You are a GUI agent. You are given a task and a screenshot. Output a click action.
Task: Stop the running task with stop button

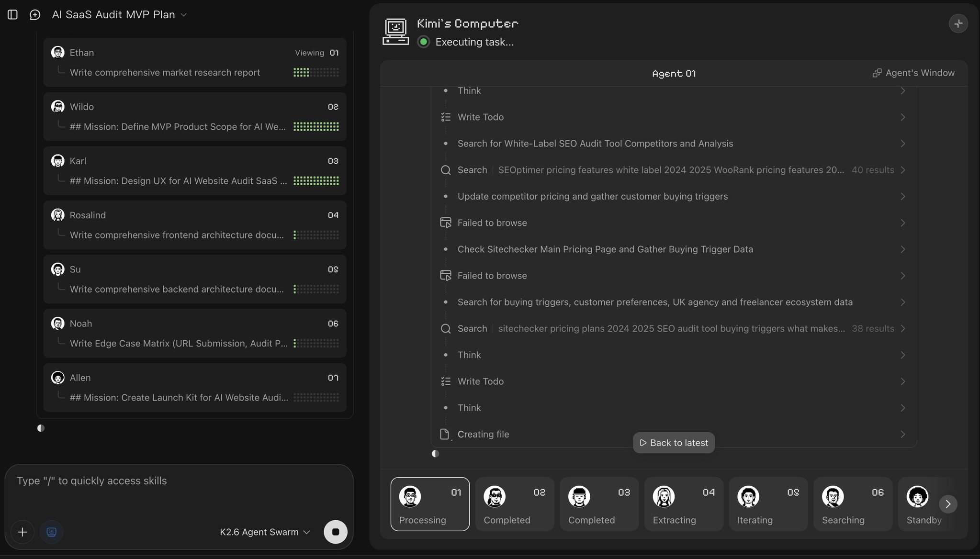point(336,532)
